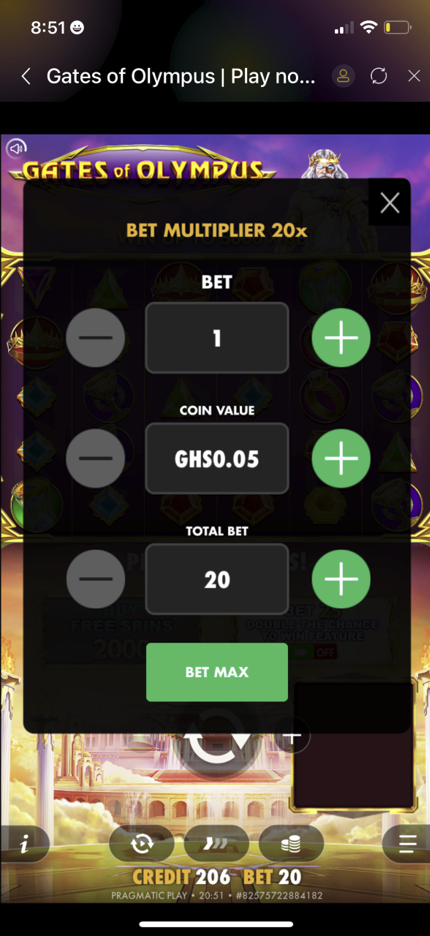Open the info paytable icon
The height and width of the screenshot is (936, 430).
(x=24, y=844)
